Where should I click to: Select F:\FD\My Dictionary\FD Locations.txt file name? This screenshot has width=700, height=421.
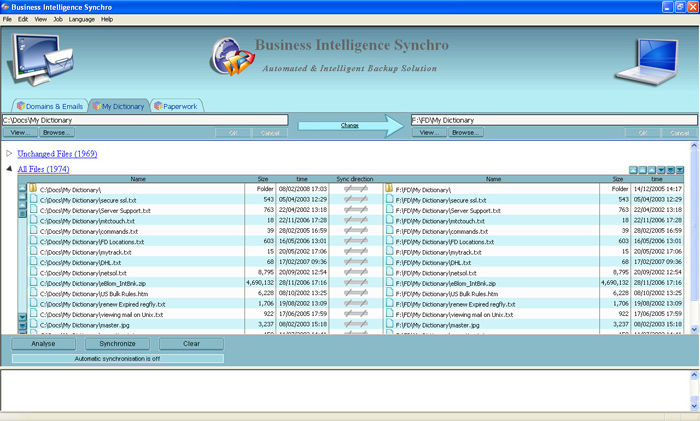coord(445,242)
